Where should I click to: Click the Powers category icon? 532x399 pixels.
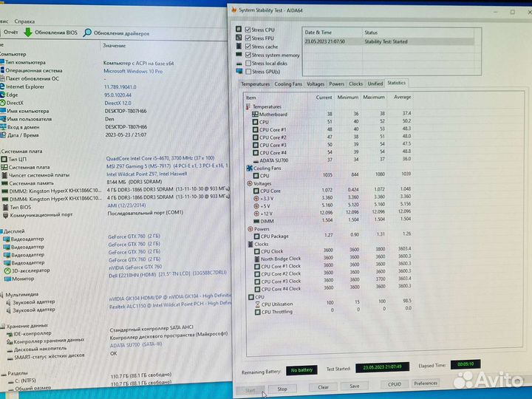pos(250,229)
